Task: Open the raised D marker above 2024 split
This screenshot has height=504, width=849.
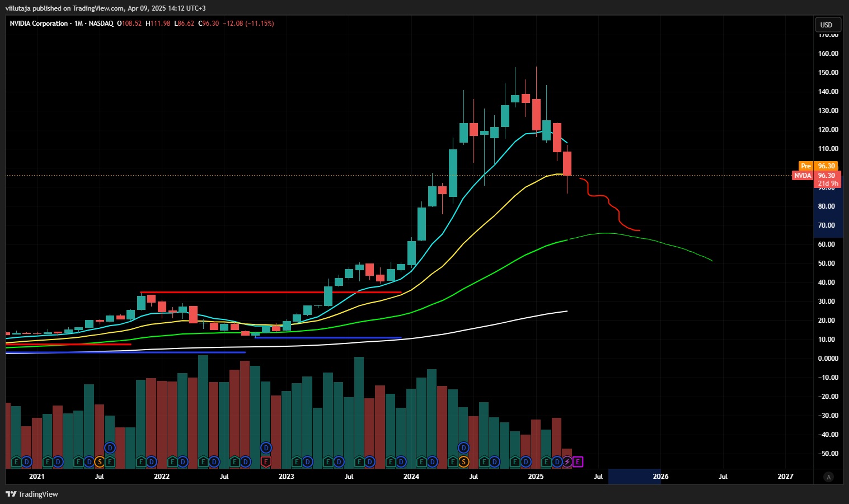Action: coord(463,448)
